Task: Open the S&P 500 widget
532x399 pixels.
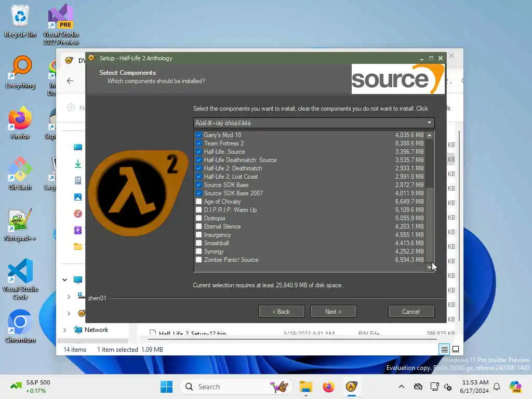Action: 31,387
